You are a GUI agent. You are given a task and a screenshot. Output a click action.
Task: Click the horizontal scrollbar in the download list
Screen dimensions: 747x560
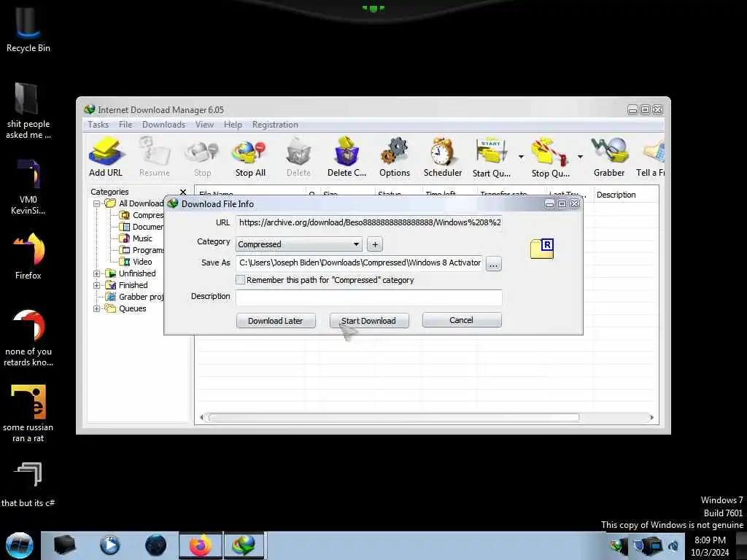coord(393,418)
